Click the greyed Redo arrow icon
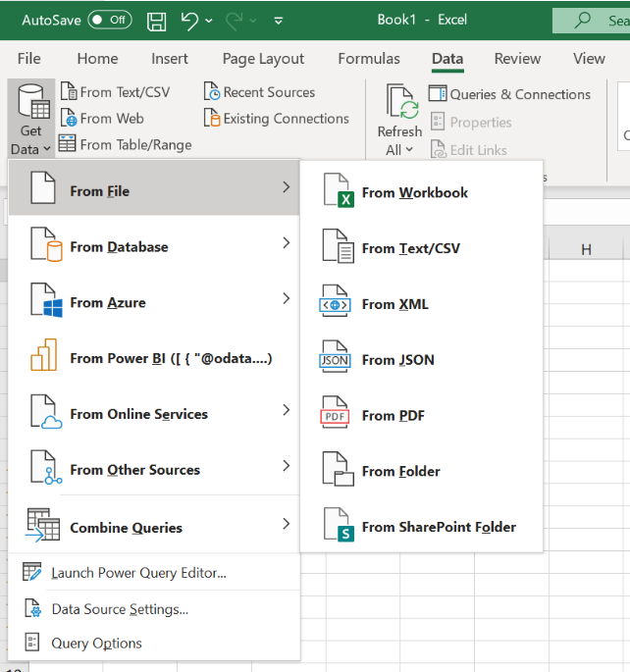The width and height of the screenshot is (630, 672). click(x=235, y=21)
